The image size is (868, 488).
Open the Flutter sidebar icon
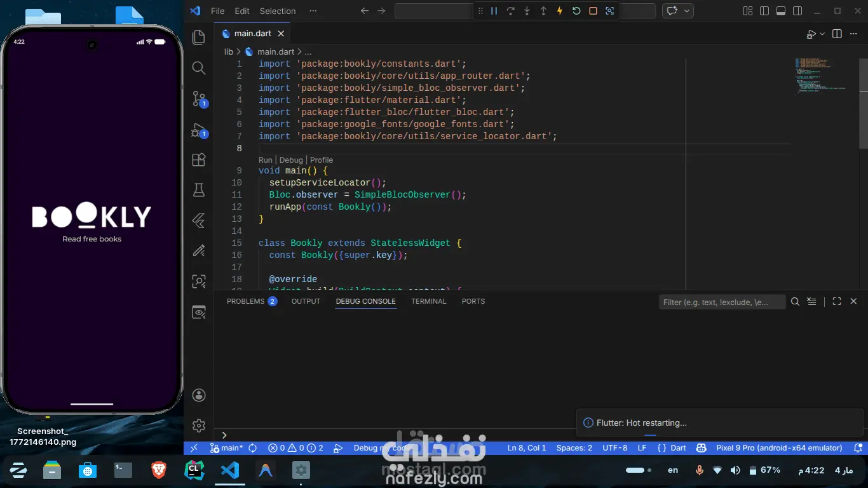click(x=199, y=220)
